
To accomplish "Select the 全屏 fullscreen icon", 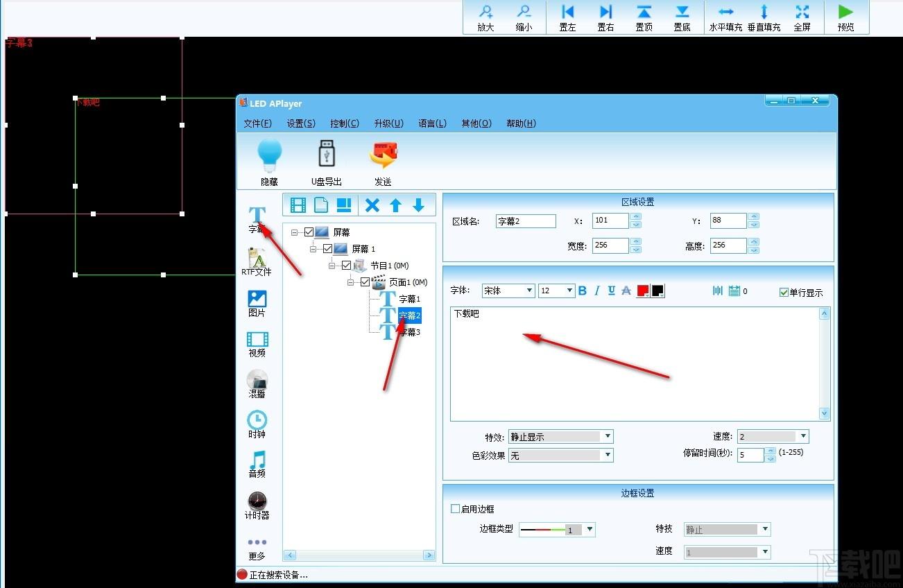I will [x=802, y=12].
